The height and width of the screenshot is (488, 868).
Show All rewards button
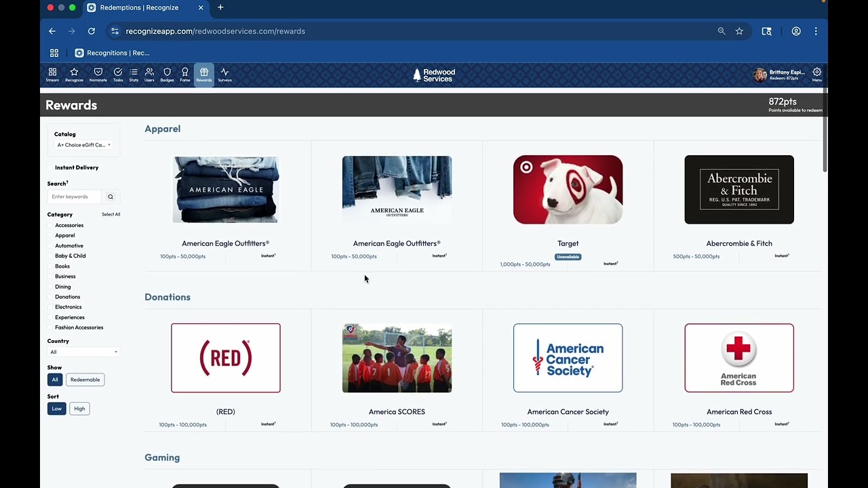pos(55,380)
